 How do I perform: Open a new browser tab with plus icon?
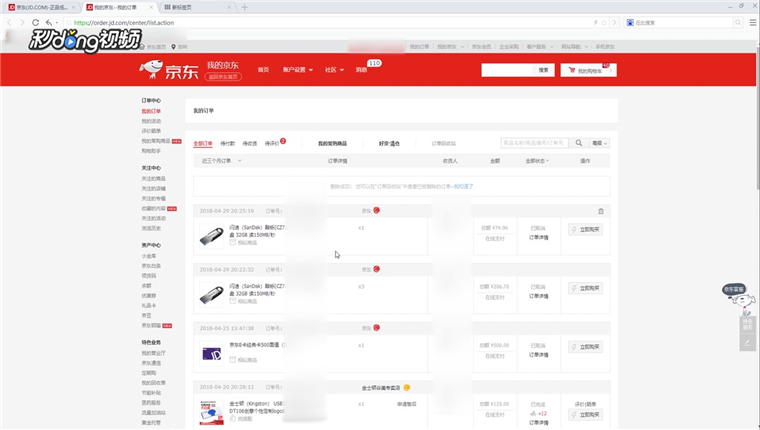coord(244,7)
